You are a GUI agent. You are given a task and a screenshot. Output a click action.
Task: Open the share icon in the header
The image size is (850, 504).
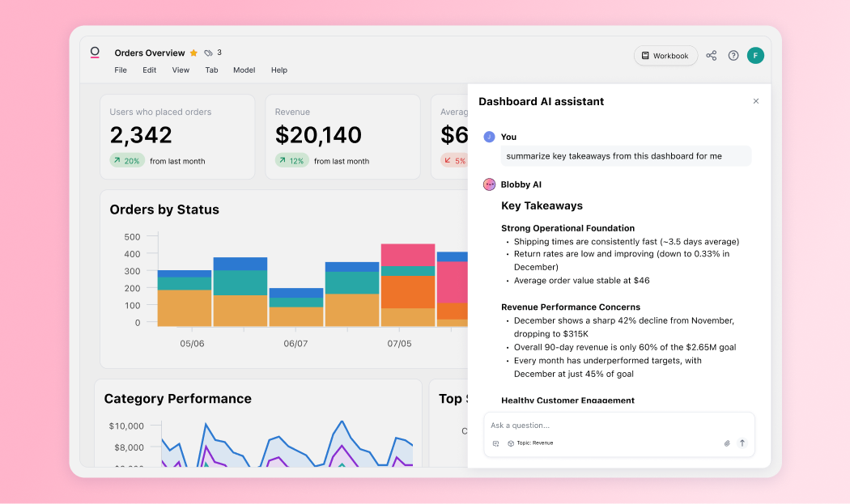point(711,56)
